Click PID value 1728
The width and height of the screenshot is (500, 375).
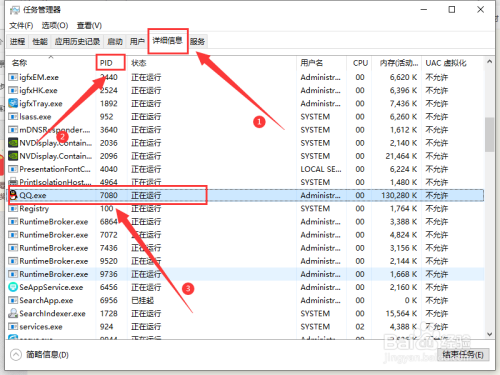click(109, 313)
